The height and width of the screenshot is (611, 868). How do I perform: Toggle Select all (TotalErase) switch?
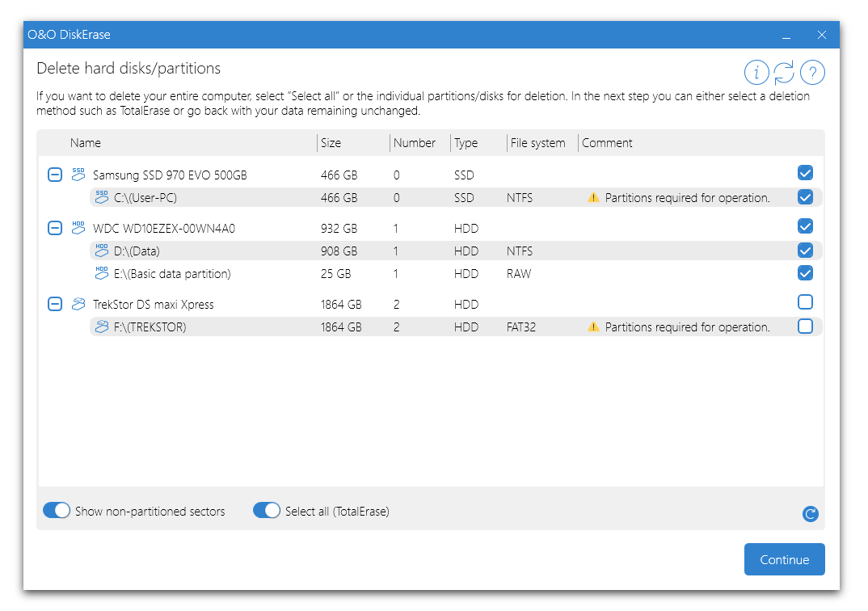[266, 510]
